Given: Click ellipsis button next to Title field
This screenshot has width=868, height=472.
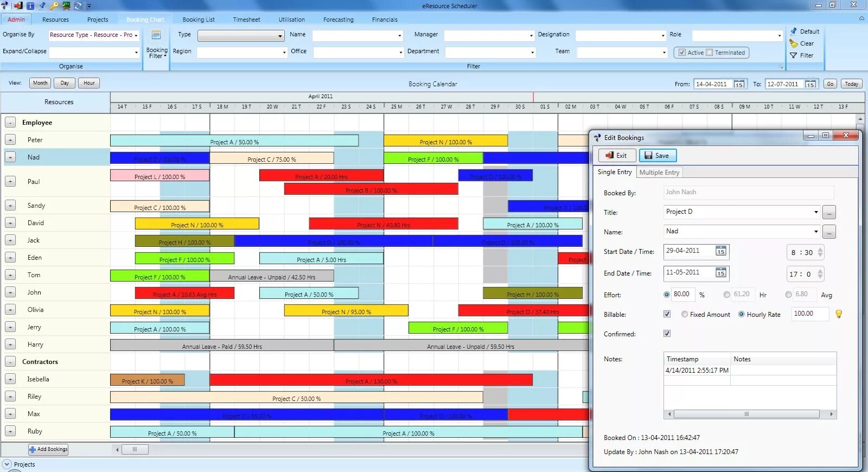Looking at the screenshot, I should click(829, 212).
